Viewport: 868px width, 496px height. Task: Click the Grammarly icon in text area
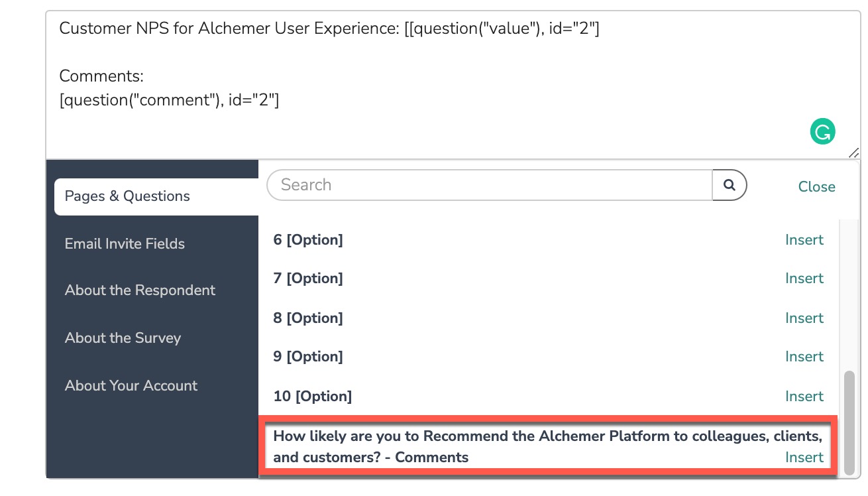click(x=822, y=132)
